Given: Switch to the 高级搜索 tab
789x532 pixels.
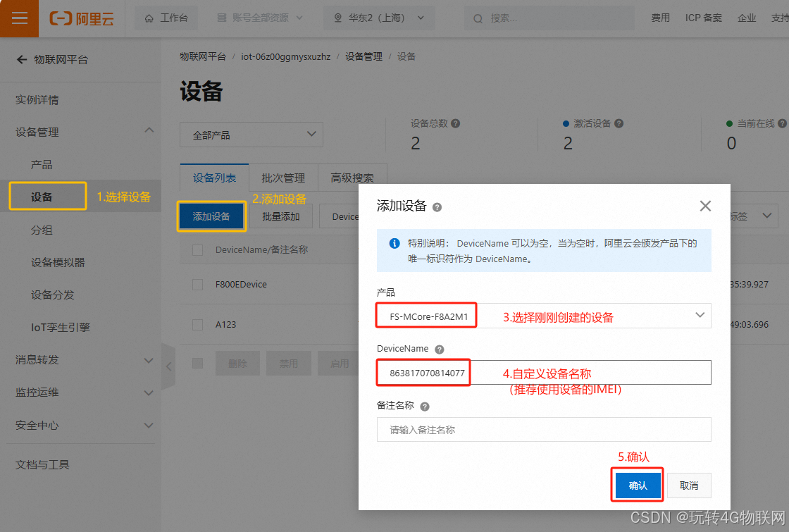Looking at the screenshot, I should [x=352, y=178].
